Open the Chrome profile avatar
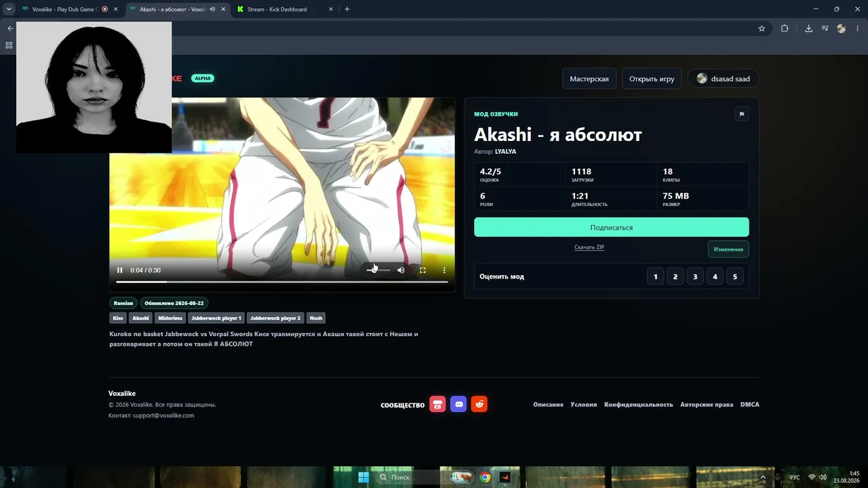The width and height of the screenshot is (868, 488). point(842,28)
